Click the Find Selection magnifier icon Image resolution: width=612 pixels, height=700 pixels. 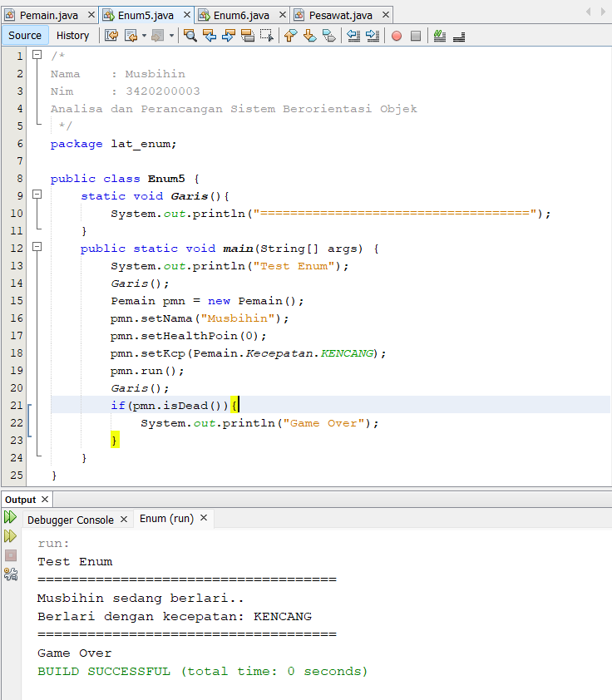click(190, 35)
